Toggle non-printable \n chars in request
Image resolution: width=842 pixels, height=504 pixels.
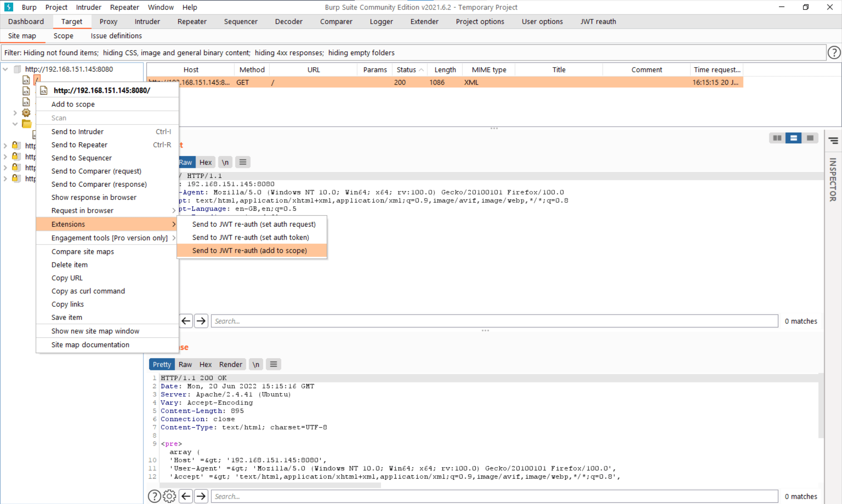coord(225,162)
